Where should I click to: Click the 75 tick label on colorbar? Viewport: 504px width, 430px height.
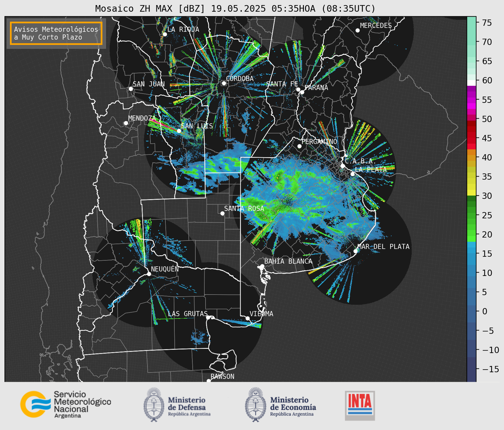pyautogui.click(x=487, y=23)
